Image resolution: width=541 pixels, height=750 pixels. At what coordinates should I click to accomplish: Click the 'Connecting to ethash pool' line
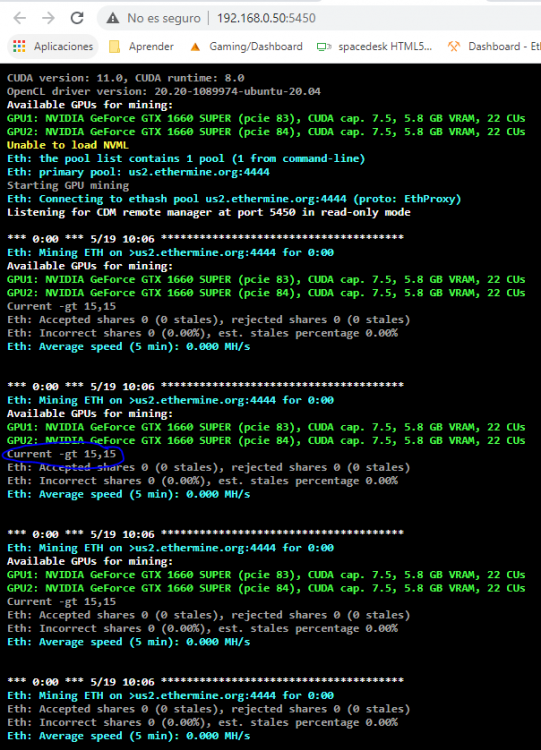click(234, 199)
